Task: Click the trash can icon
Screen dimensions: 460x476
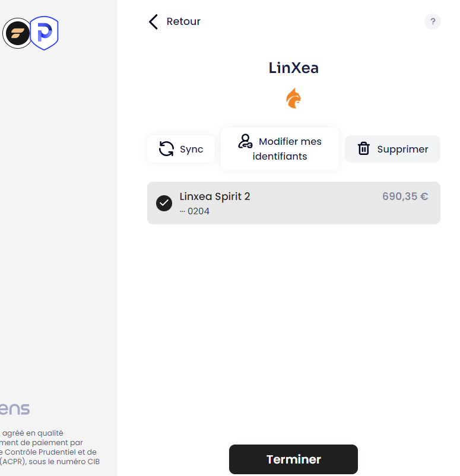Action: coord(363,149)
